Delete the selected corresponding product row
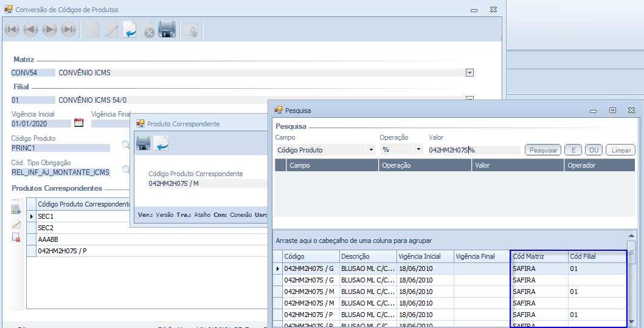This screenshot has height=328, width=644. (16, 237)
